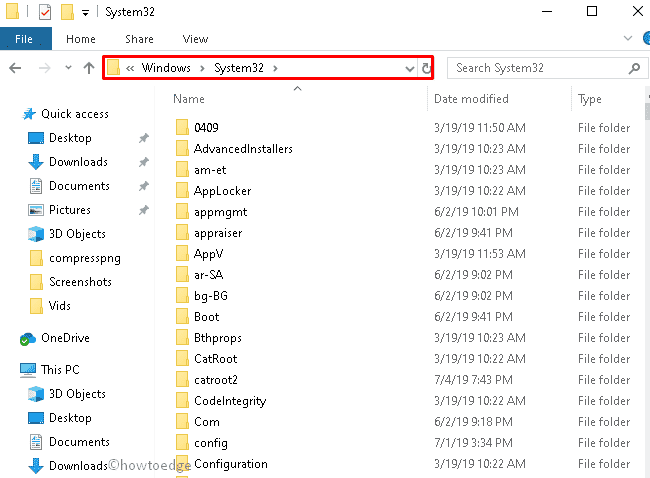This screenshot has width=650, height=478.
Task: Click the Properties checkmark icon in title bar
Action: click(45, 13)
